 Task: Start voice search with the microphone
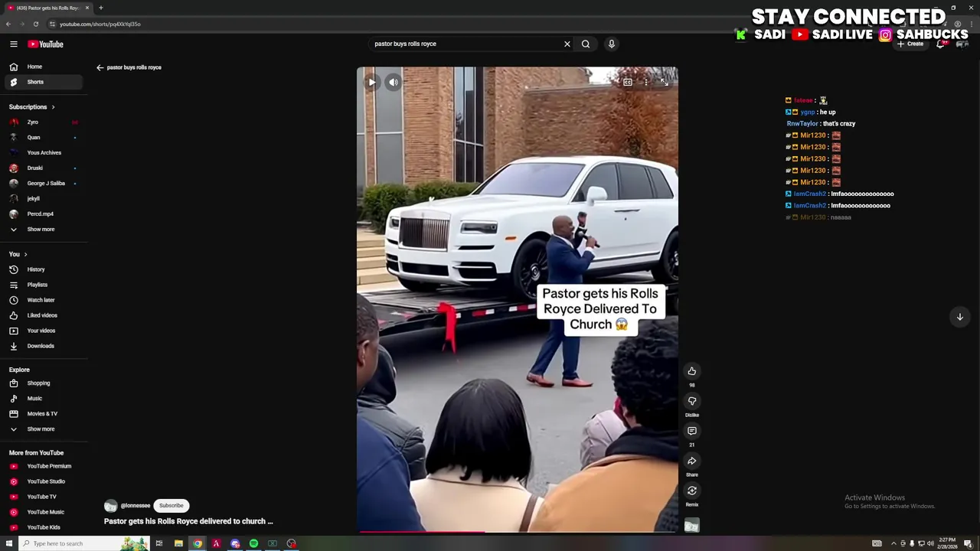click(x=611, y=44)
